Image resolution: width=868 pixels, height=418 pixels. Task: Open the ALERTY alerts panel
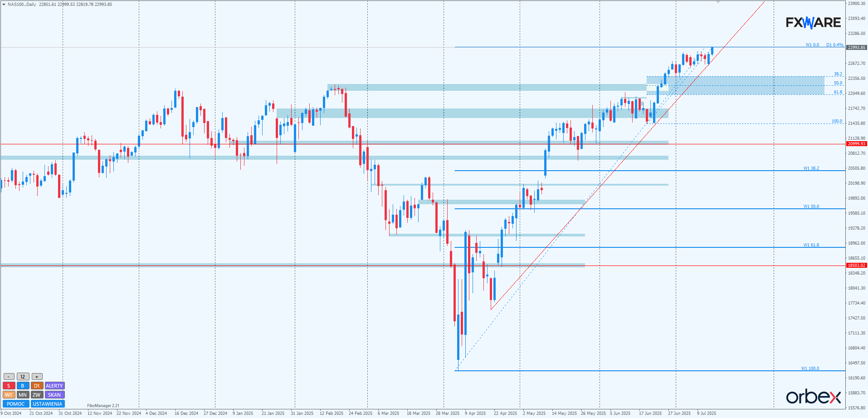(x=54, y=386)
